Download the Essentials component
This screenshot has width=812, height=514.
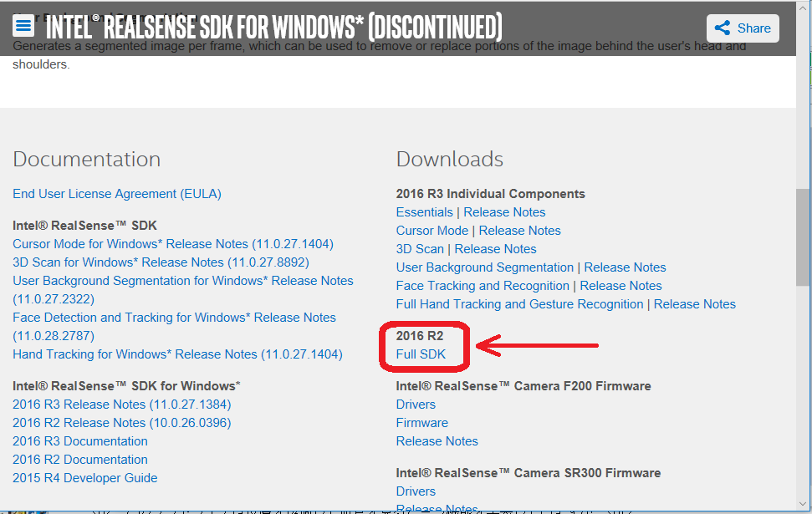coord(425,212)
